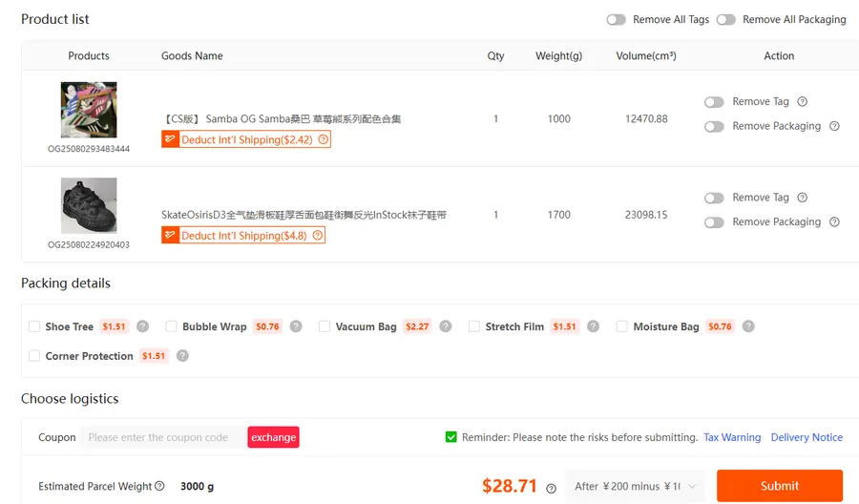
Task: Click the coupon code input field
Action: (163, 437)
